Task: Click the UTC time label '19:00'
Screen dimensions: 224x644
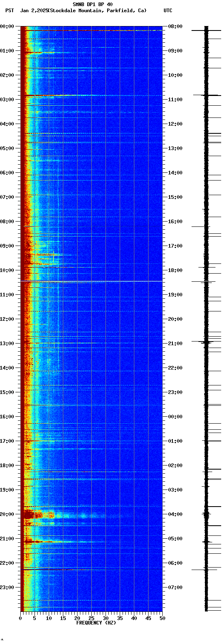Action: 175,295
